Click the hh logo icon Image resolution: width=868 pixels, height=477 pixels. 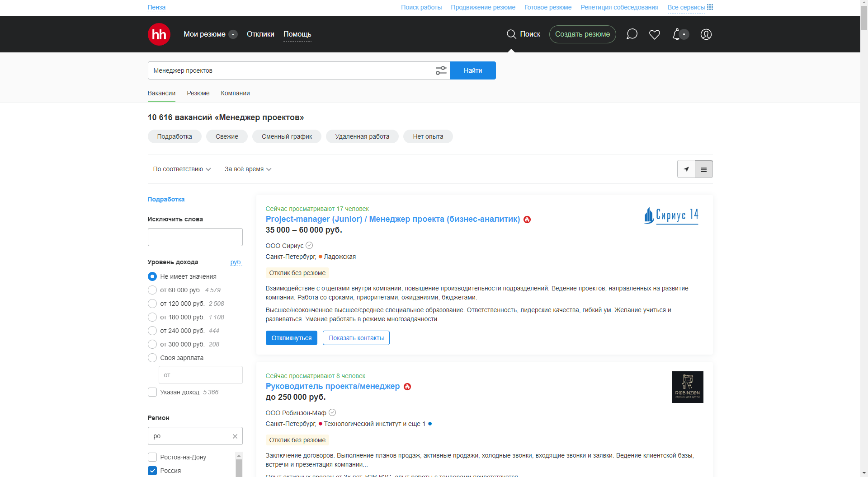click(x=159, y=34)
